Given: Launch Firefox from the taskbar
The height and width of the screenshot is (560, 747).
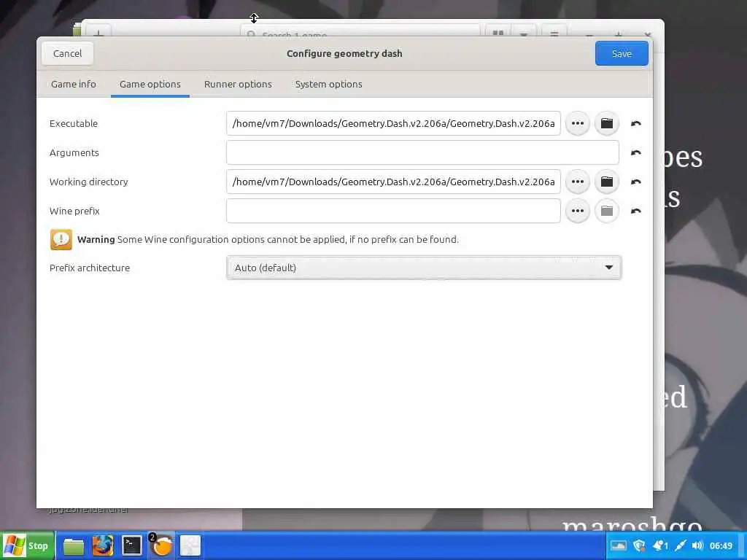Looking at the screenshot, I should pos(102,545).
